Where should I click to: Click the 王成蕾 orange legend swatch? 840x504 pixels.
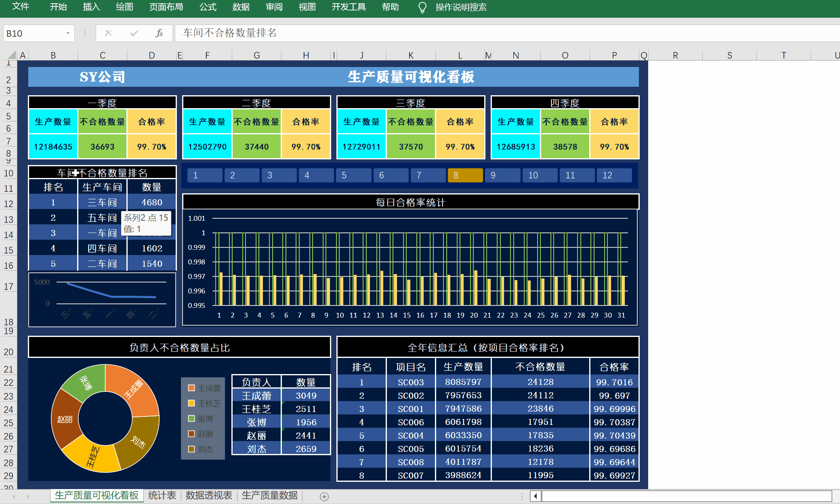[191, 388]
